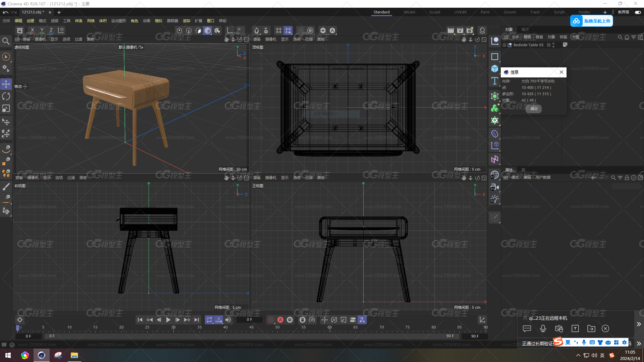Click the current frame 0 F field
Screen dimensions: 644x362
(x=249, y=320)
